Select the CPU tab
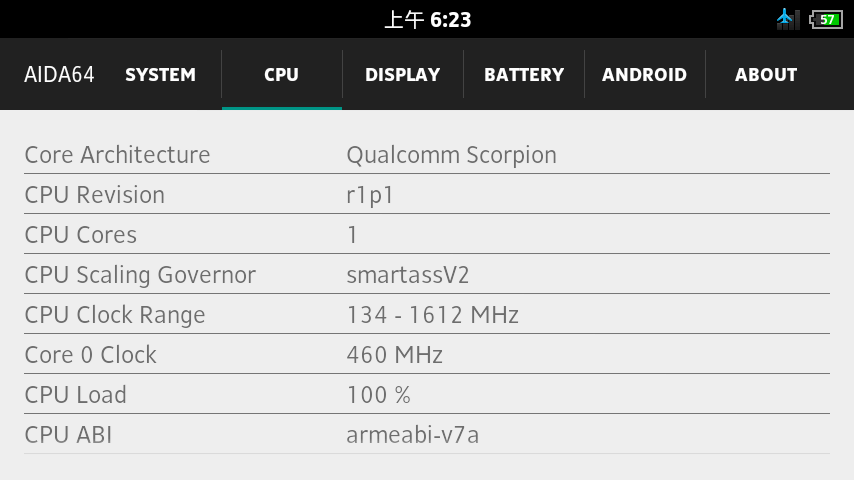This screenshot has width=854, height=480. 281,75
